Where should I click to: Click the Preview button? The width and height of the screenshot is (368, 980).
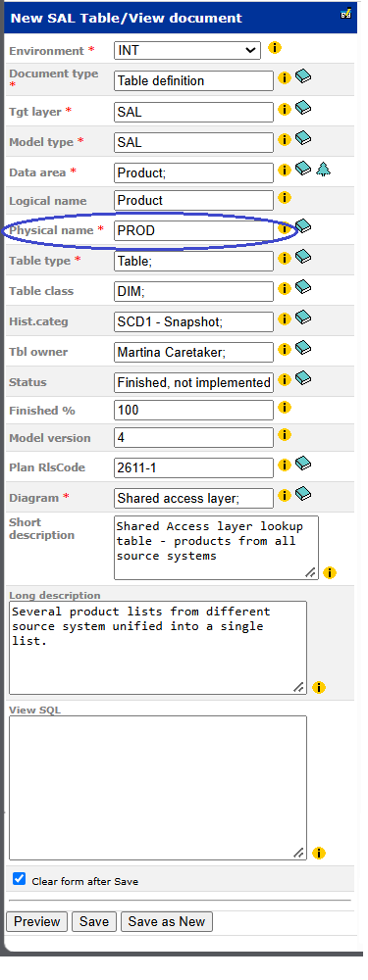point(37,922)
